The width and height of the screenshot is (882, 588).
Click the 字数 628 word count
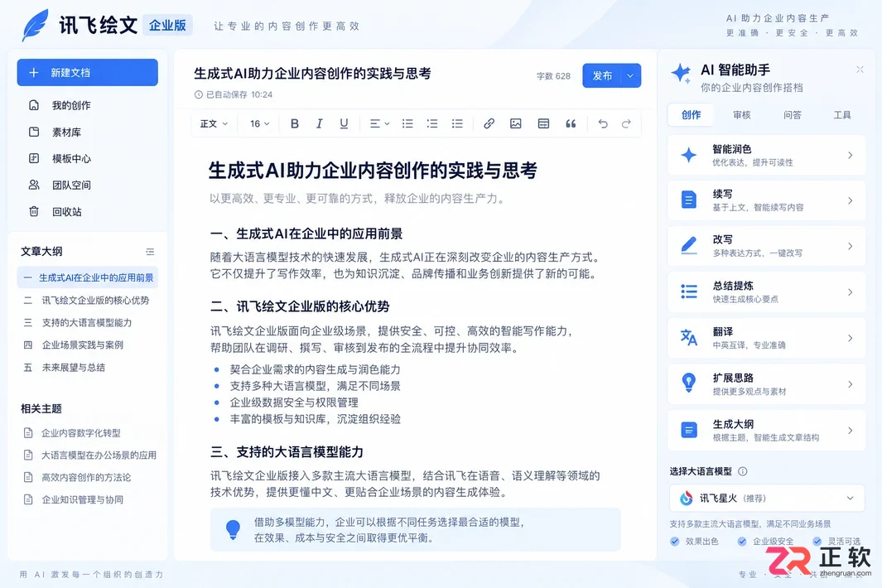553,76
